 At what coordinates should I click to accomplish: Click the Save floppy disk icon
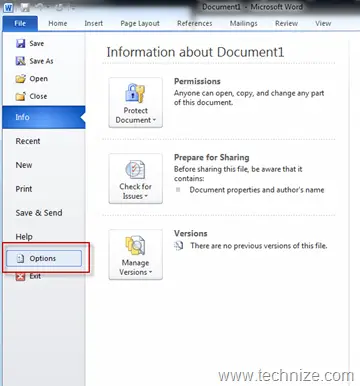coord(21,43)
